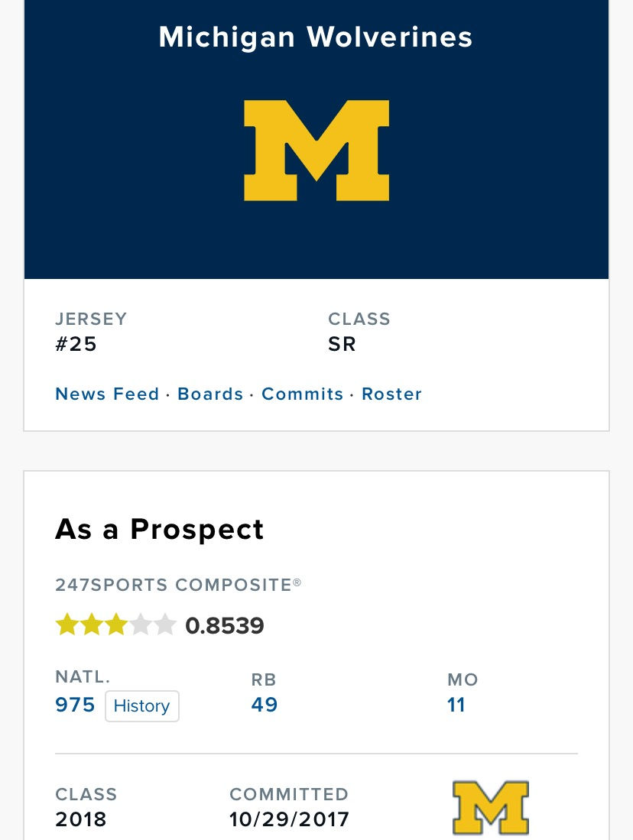Click the committed date 10/29/2017
633x840 pixels.
click(x=290, y=819)
